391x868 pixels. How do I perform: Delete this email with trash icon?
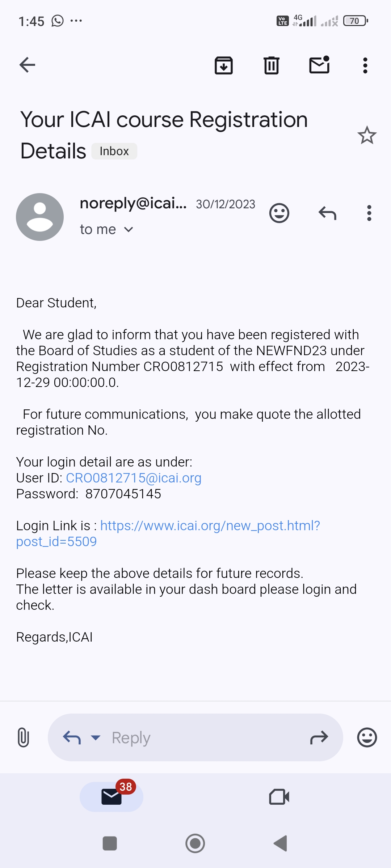pos(271,65)
